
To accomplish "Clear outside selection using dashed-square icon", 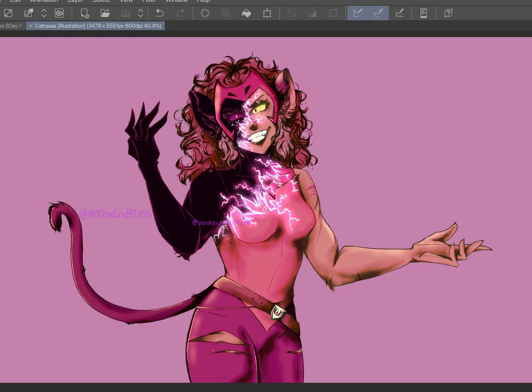I will (226, 13).
